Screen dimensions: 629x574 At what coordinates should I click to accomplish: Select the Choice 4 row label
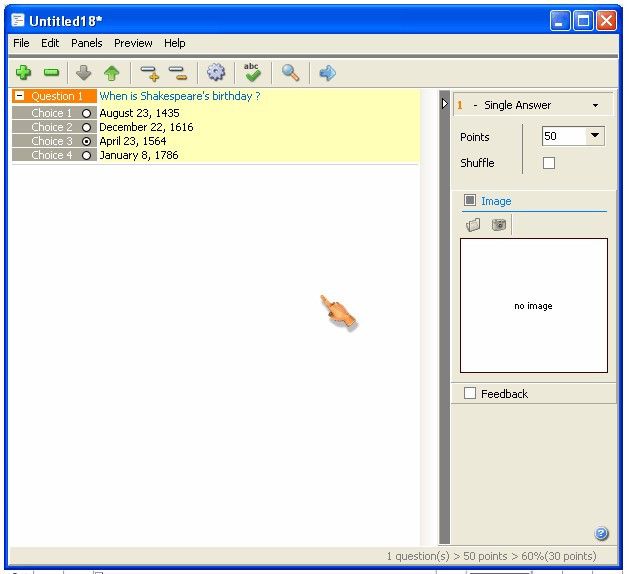tap(52, 155)
